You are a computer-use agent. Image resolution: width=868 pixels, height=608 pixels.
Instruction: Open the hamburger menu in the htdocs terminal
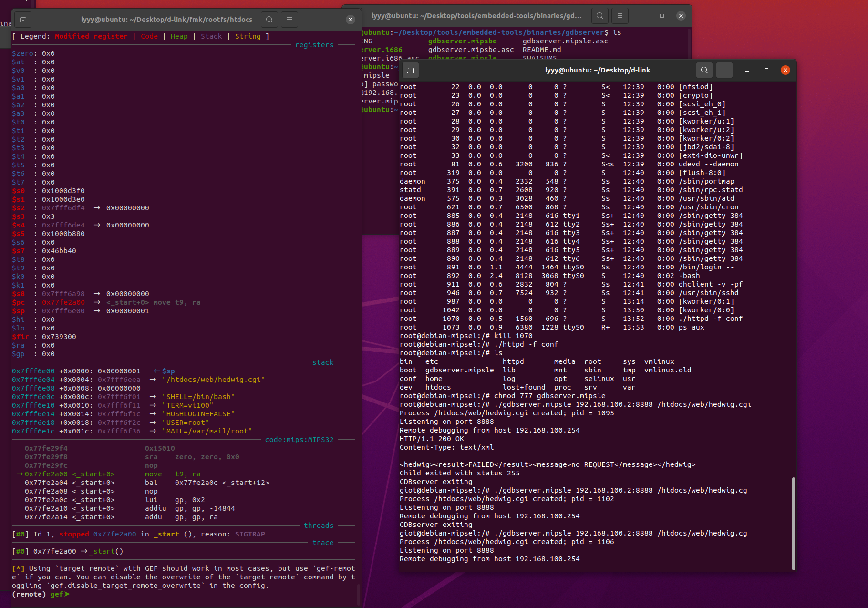coord(289,20)
